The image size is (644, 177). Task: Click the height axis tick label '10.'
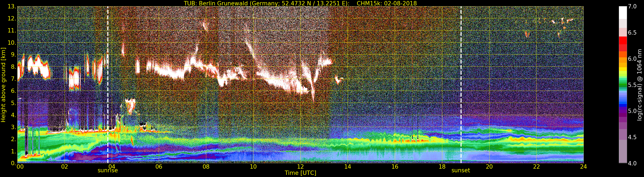(12, 43)
